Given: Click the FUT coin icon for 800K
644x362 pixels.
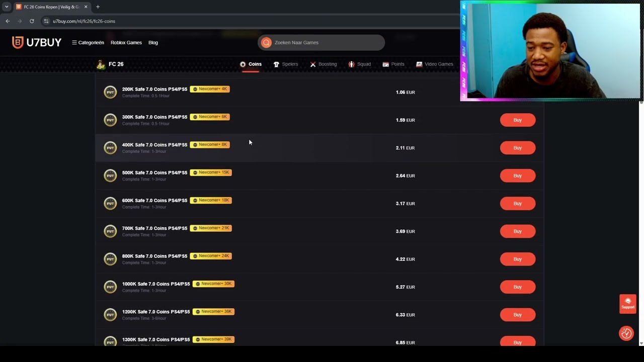Looking at the screenshot, I should click(x=110, y=259).
